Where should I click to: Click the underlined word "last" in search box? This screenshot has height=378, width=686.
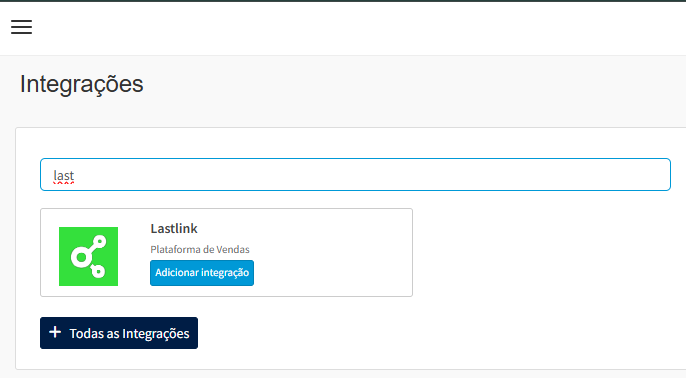pos(63,175)
